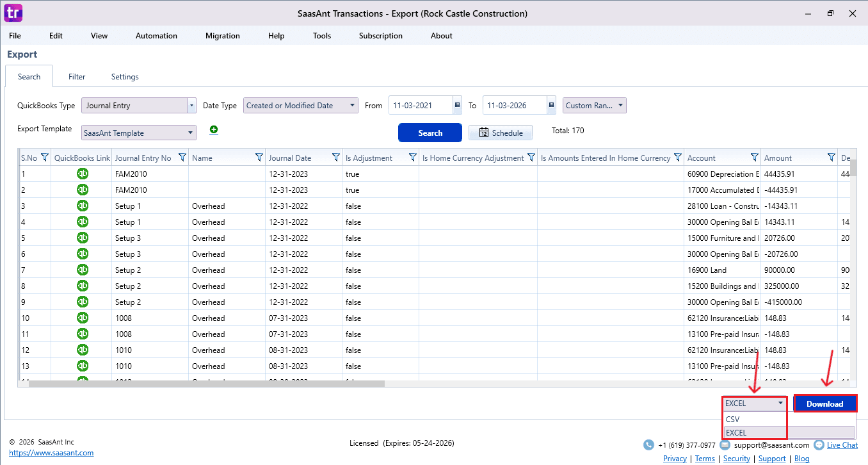Filter the Account column
The width and height of the screenshot is (868, 465).
pyautogui.click(x=755, y=158)
